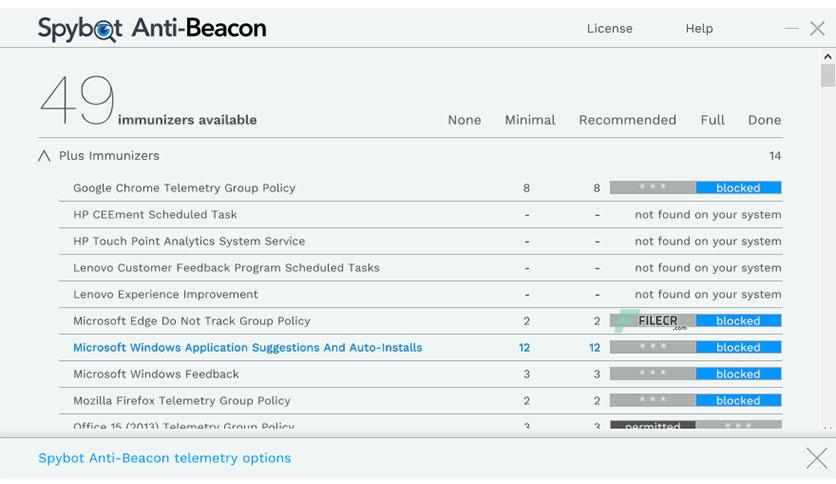Click the scrollbar up arrow
This screenshot has height=484, width=836.
(827, 57)
